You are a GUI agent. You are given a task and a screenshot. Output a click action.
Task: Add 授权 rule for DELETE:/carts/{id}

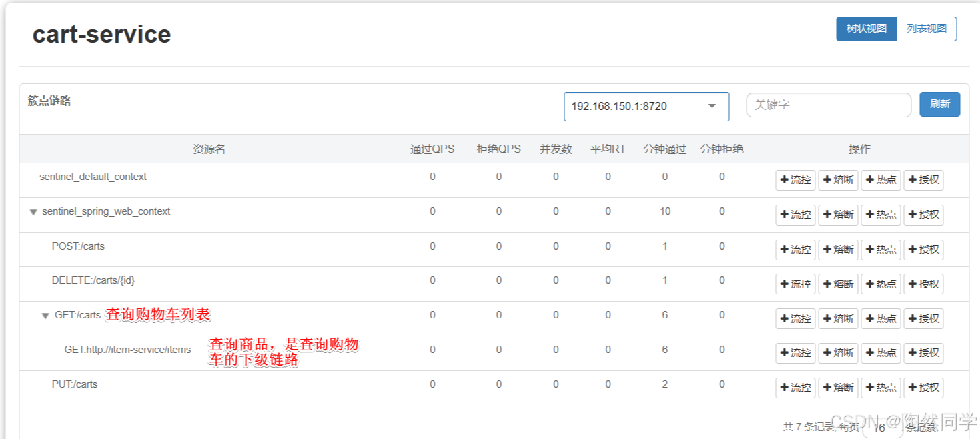[x=923, y=284]
